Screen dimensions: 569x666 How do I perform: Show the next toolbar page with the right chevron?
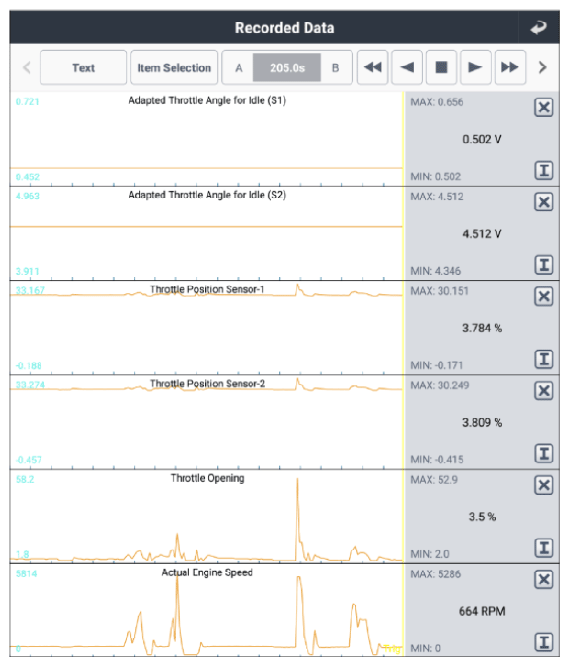click(542, 68)
